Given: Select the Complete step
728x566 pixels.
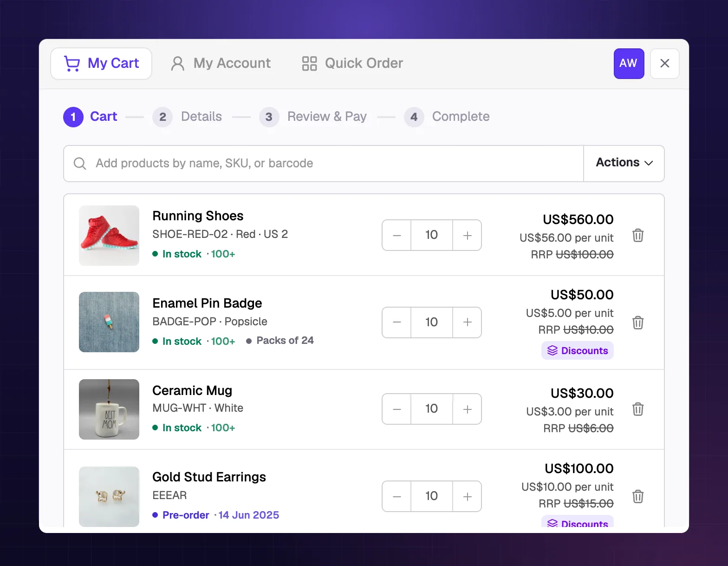Looking at the screenshot, I should point(447,117).
